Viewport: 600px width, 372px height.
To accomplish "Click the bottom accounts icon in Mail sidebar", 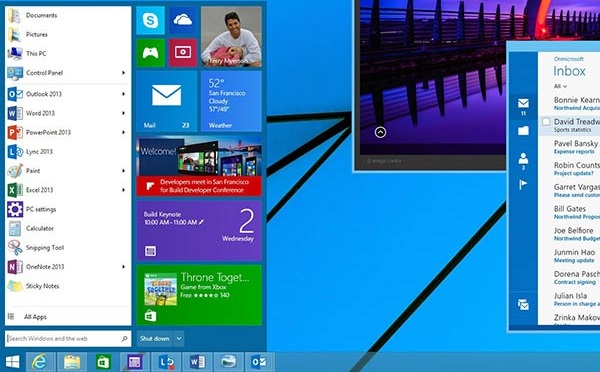I will click(x=523, y=305).
